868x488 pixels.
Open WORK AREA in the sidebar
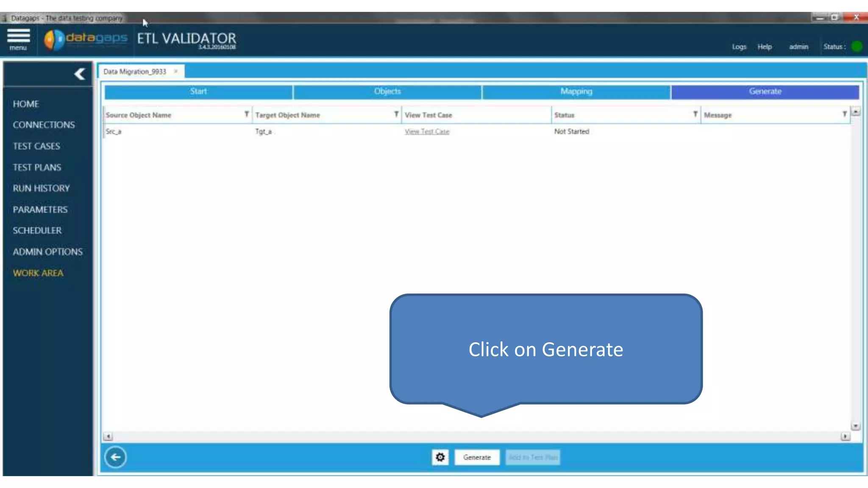[38, 273]
